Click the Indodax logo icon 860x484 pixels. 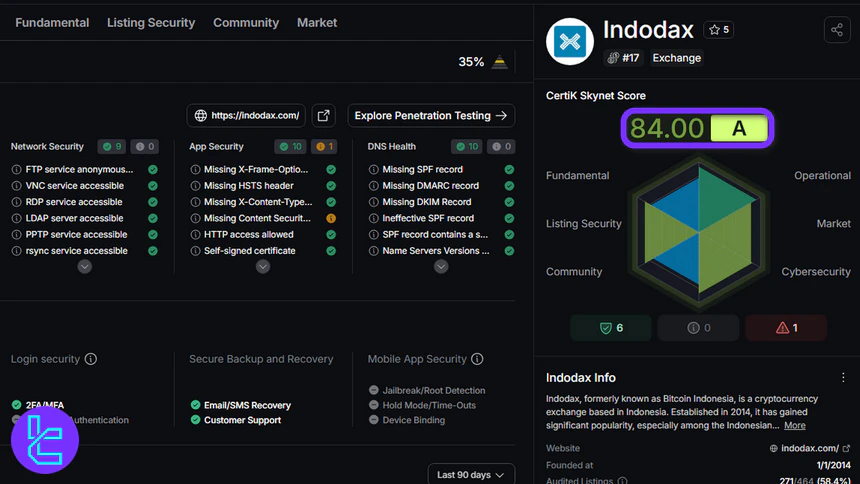coord(570,42)
